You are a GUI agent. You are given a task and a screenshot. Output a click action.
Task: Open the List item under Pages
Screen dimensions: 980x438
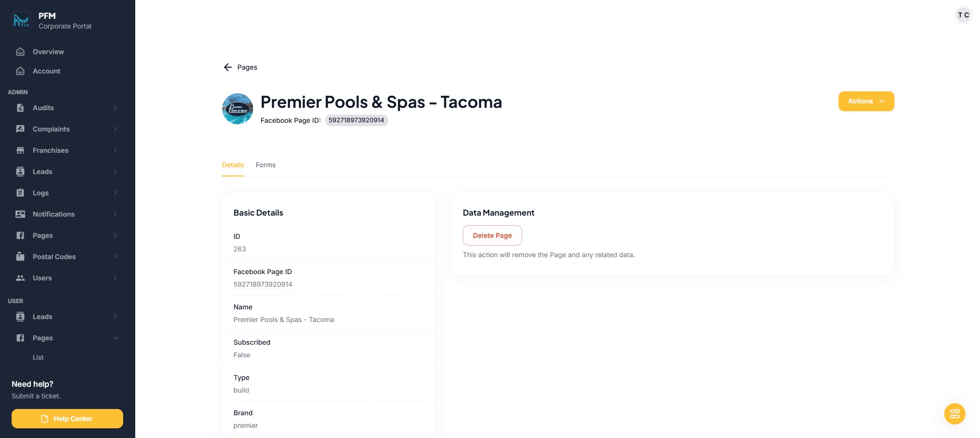38,357
